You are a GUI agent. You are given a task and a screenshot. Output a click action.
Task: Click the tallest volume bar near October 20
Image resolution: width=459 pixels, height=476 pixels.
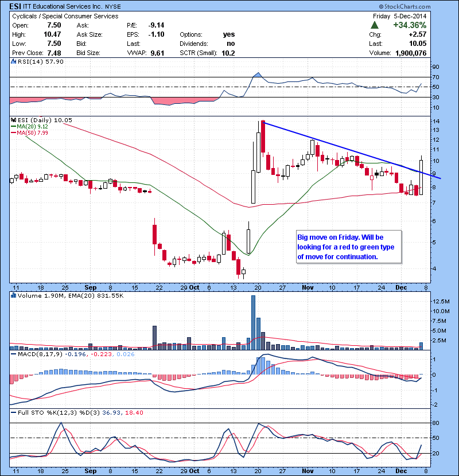253,323
